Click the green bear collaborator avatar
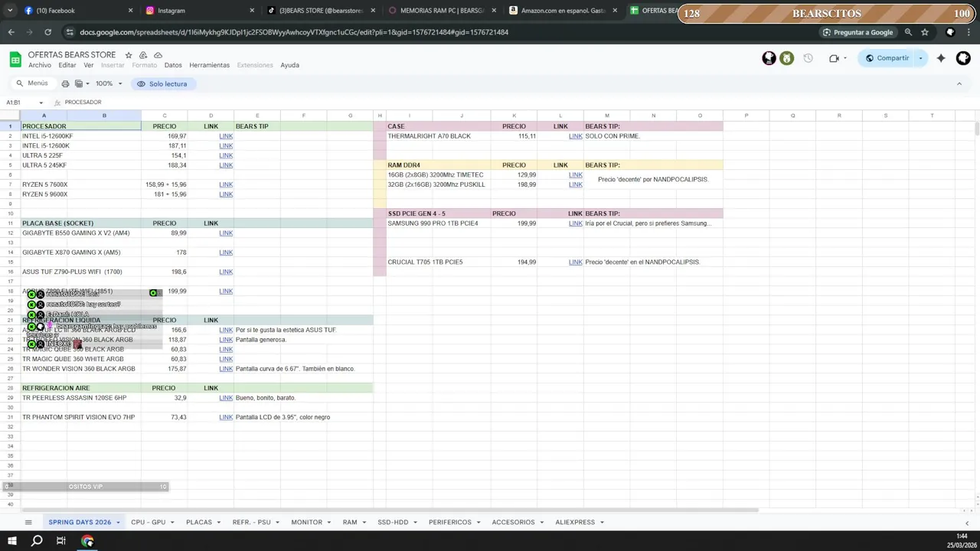 click(787, 58)
